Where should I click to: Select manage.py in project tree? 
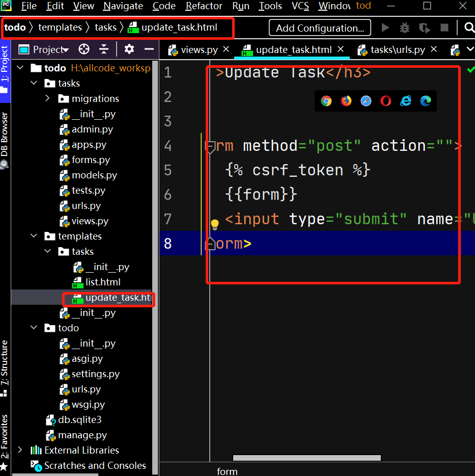point(76,435)
